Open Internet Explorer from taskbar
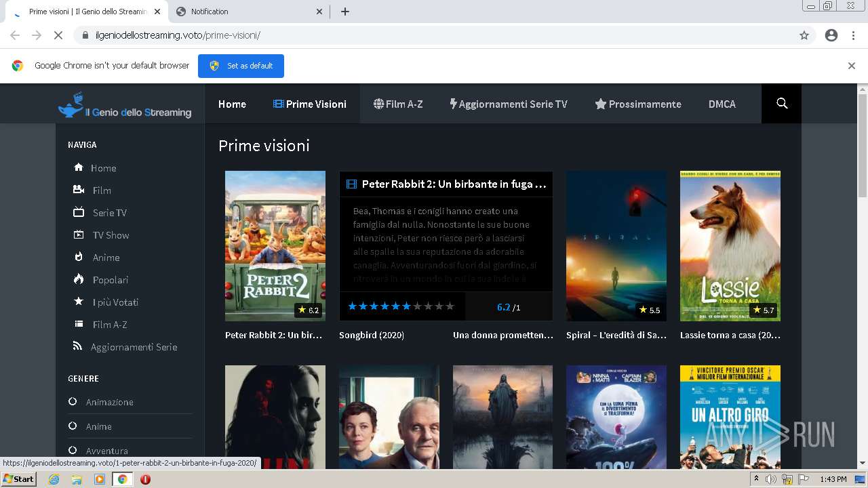 click(54, 479)
